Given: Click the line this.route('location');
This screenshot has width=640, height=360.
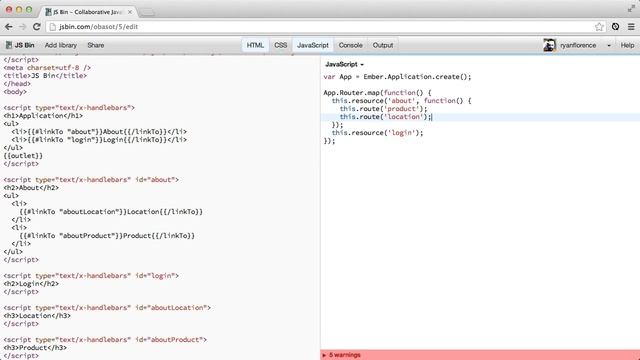Looking at the screenshot, I should point(386,117).
